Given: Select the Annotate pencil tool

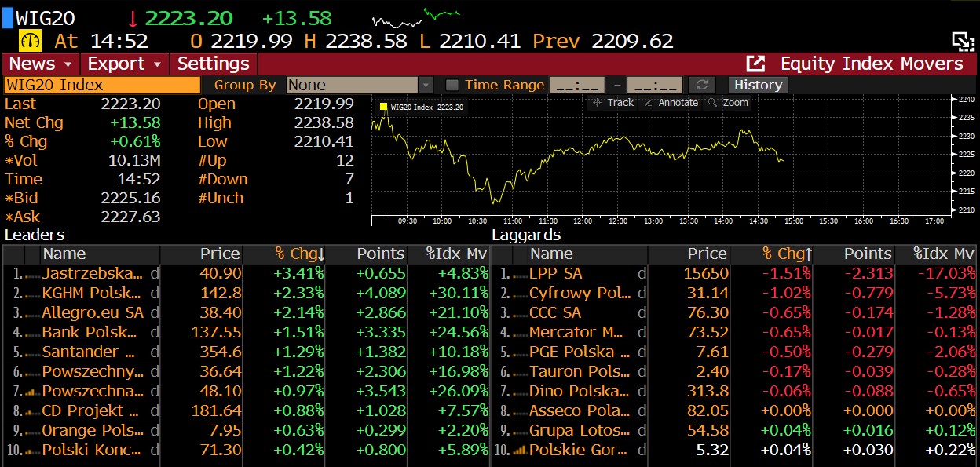Looking at the screenshot, I should 671,103.
